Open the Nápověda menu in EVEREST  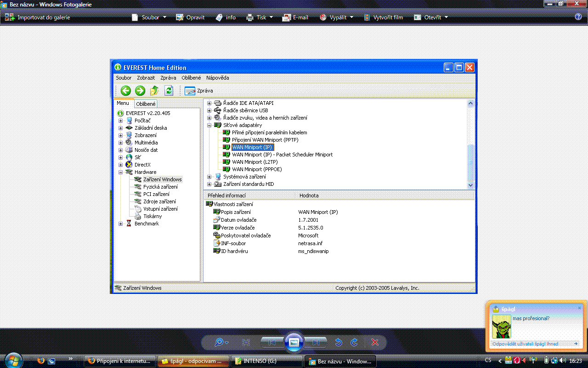point(217,78)
